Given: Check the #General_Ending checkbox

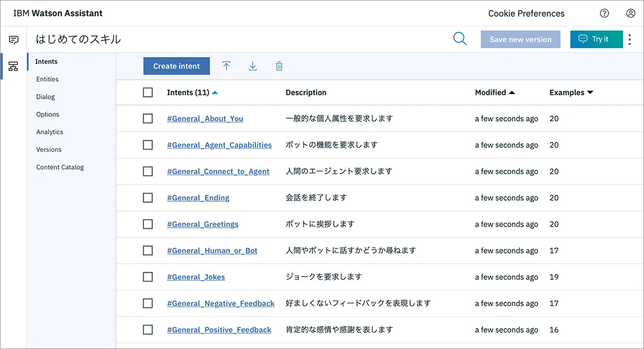Looking at the screenshot, I should coord(148,198).
